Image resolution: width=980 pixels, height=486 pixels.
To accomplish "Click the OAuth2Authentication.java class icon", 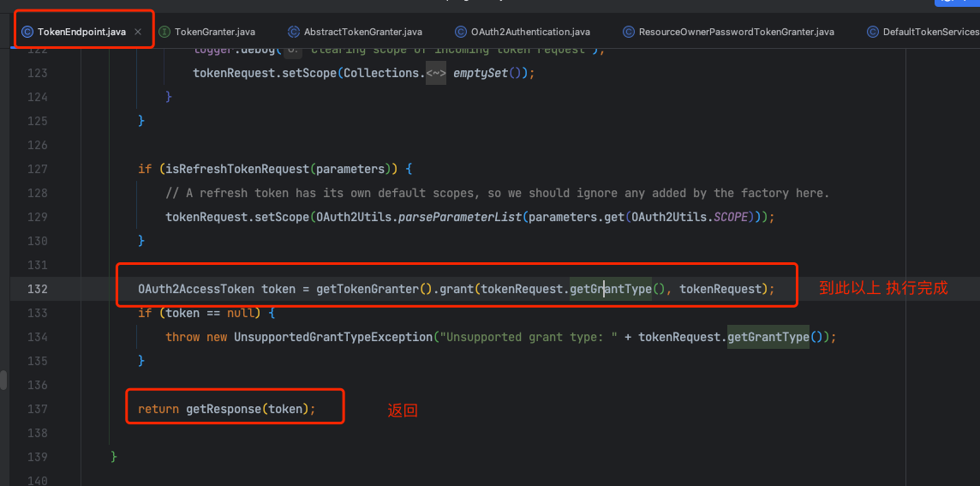I will (x=461, y=32).
